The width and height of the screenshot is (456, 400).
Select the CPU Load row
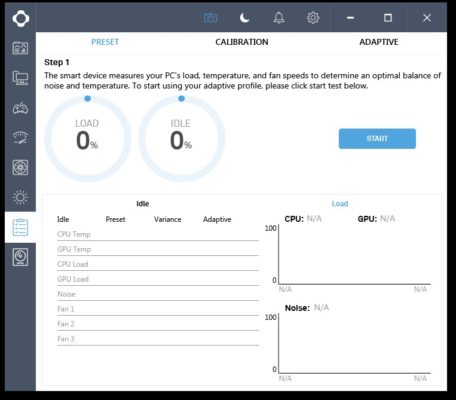click(158, 264)
